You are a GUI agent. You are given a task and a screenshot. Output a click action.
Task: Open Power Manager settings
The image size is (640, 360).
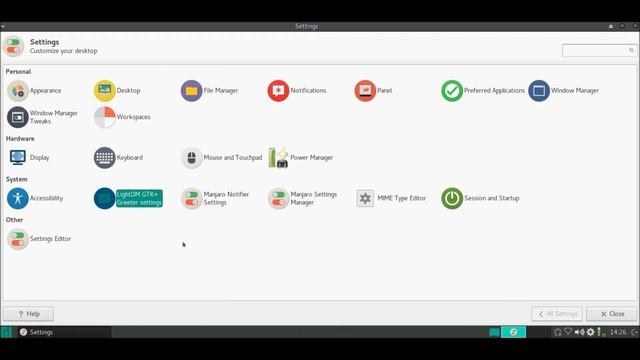coord(300,158)
